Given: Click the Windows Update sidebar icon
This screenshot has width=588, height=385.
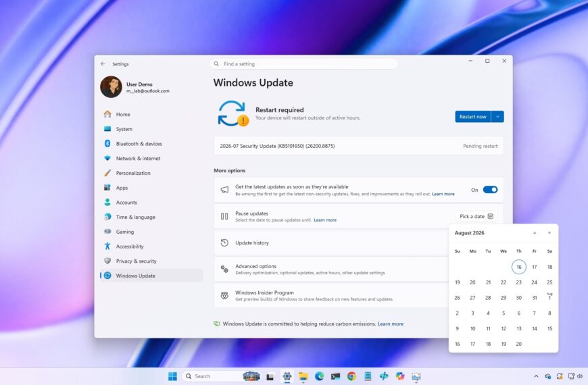Looking at the screenshot, I should click(x=107, y=276).
